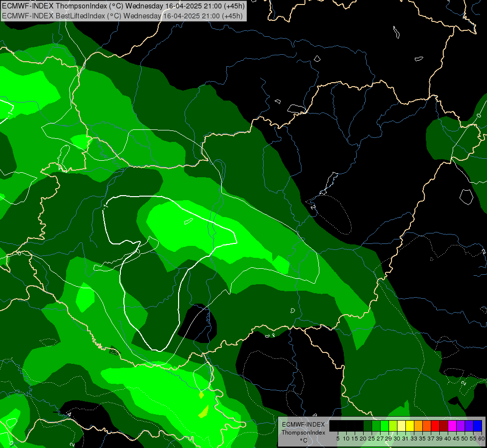487x448 pixels.
Task: Select the medium green 25–27 legend swatch
Action: (x=376, y=426)
